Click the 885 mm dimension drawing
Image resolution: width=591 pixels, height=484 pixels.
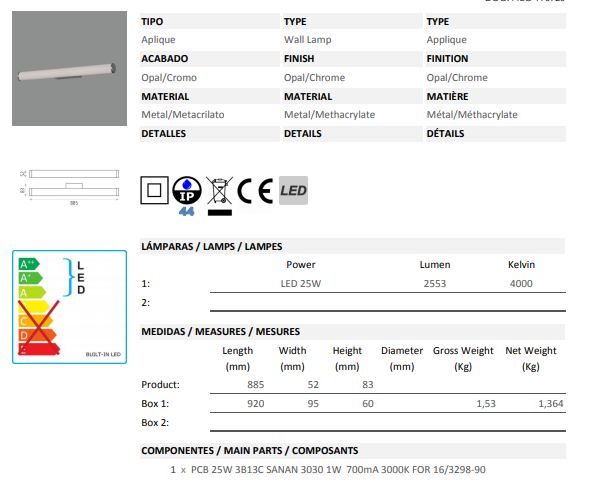[x=70, y=187]
